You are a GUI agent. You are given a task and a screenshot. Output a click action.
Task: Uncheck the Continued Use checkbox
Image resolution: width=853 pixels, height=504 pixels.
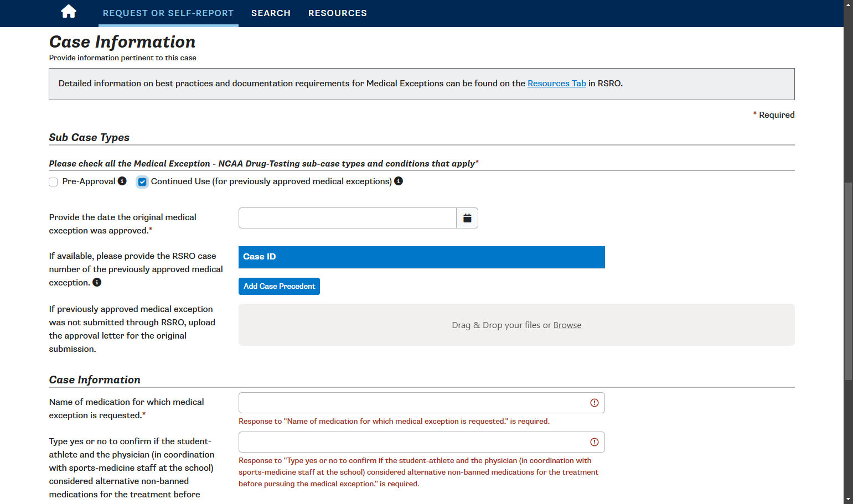click(142, 182)
